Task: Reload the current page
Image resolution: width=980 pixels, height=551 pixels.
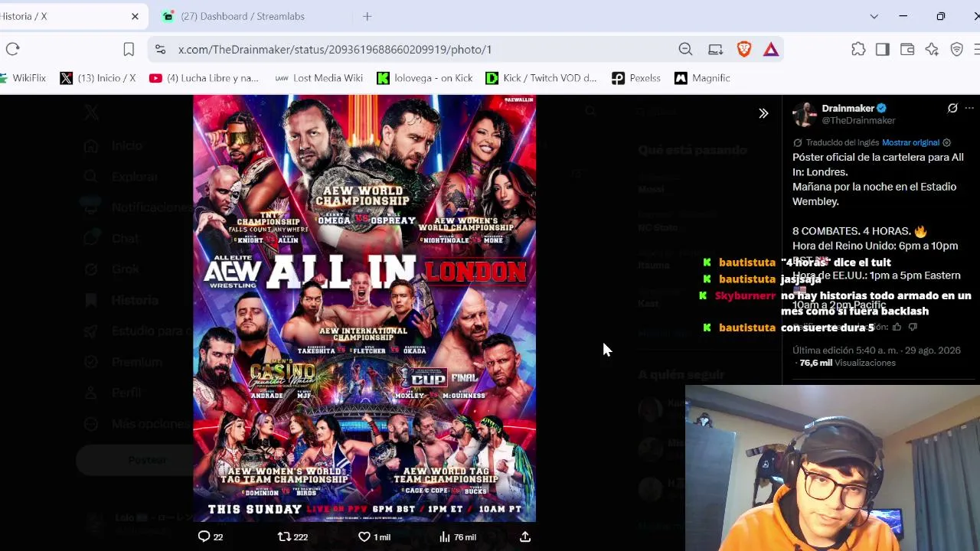Action: [12, 49]
